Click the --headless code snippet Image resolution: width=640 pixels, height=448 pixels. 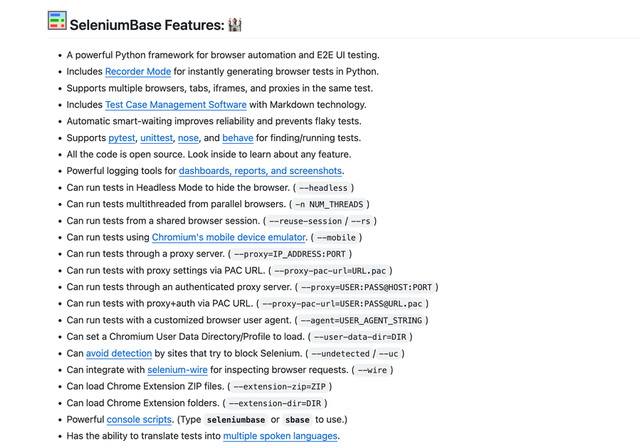323,188
